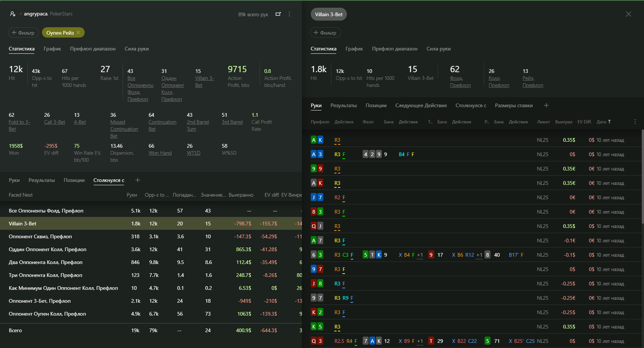Open Префлоп диапазон tab in left panel
The height and width of the screenshot is (348, 644).
93,49
